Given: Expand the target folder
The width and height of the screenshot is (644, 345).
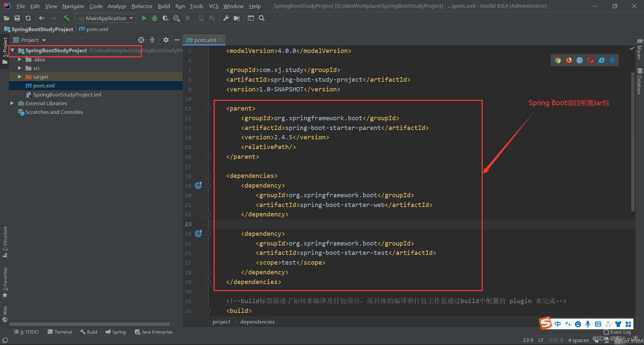Looking at the screenshot, I should click(x=19, y=77).
